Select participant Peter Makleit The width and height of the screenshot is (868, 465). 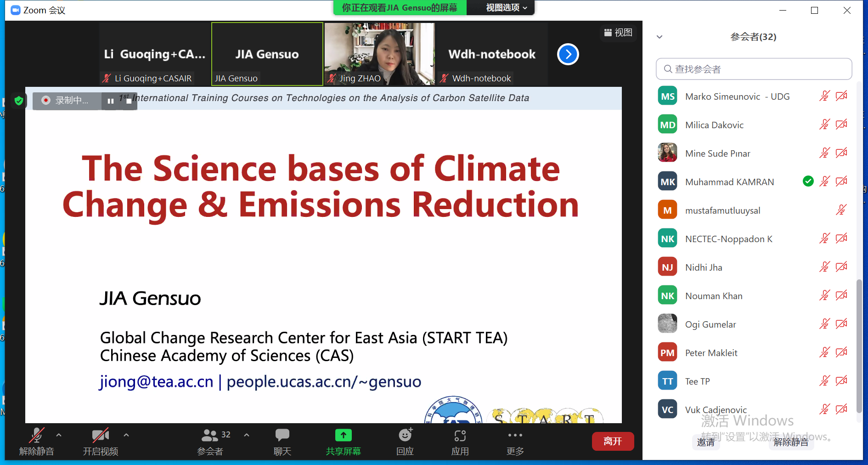point(754,353)
